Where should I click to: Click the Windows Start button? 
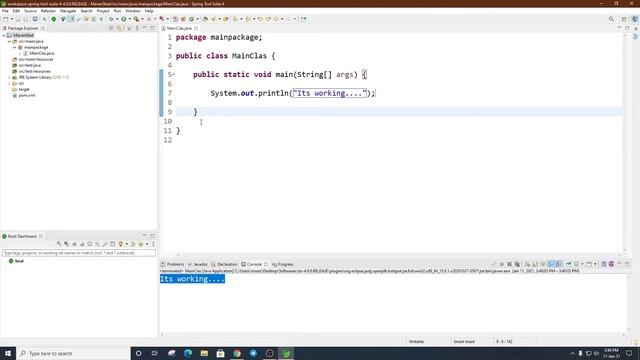point(8,353)
